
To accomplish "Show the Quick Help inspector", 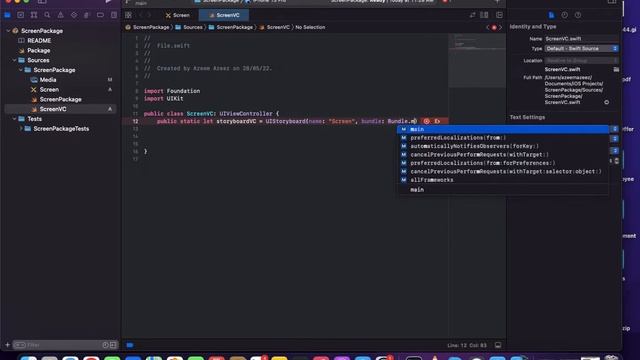I will (x=578, y=15).
